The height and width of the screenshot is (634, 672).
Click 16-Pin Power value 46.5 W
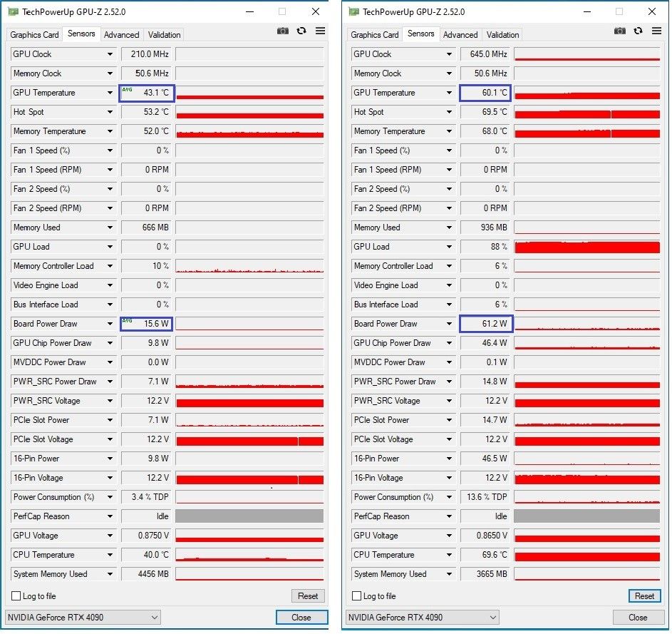click(x=485, y=459)
